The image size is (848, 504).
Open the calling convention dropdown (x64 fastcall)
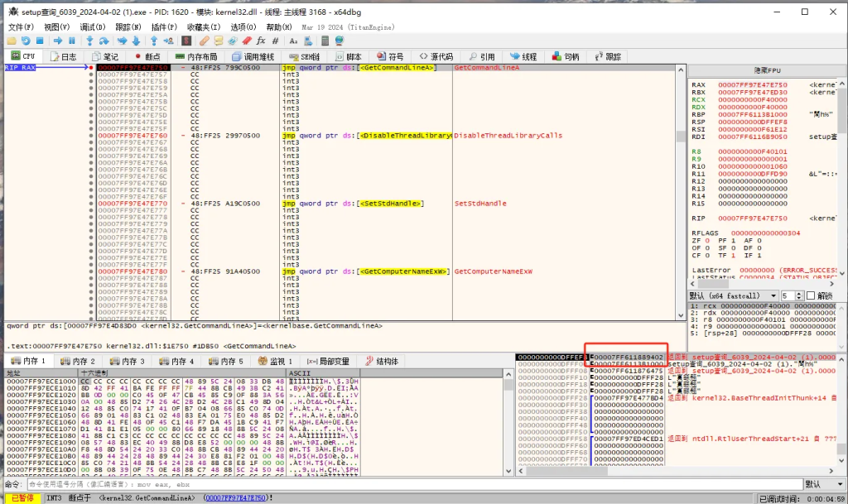point(731,295)
